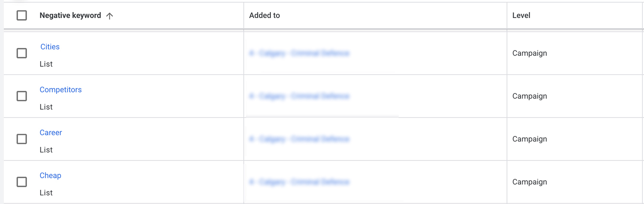Tick the checkbox for Cities list
This screenshot has width=644, height=204.
click(x=21, y=53)
